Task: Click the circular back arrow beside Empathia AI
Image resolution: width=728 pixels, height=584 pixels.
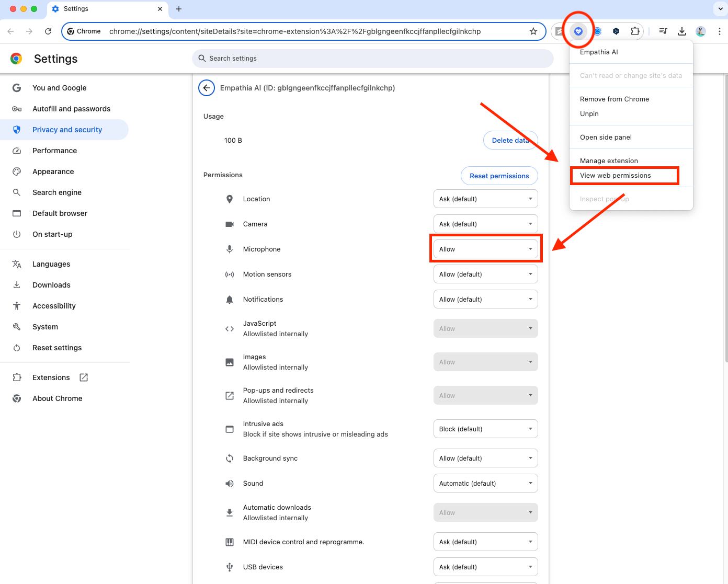Action: coord(207,88)
